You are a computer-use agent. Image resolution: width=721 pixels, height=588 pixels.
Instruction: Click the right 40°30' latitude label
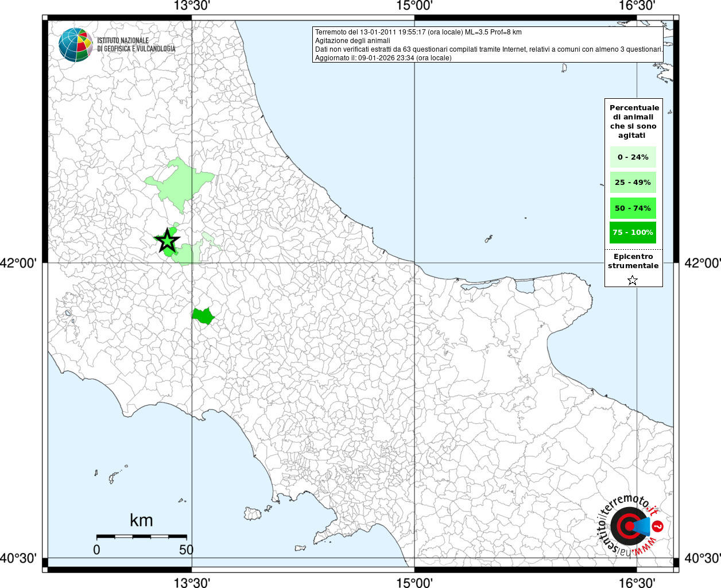(703, 558)
